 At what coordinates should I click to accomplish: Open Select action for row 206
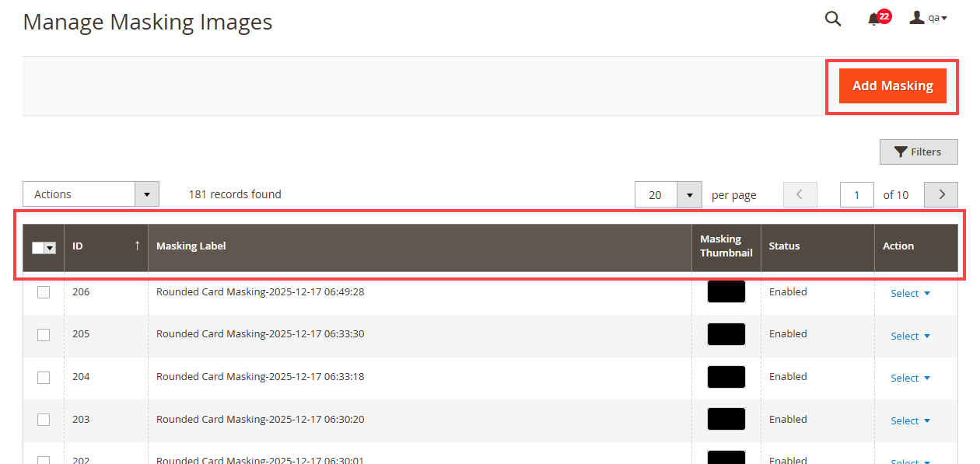click(x=909, y=293)
